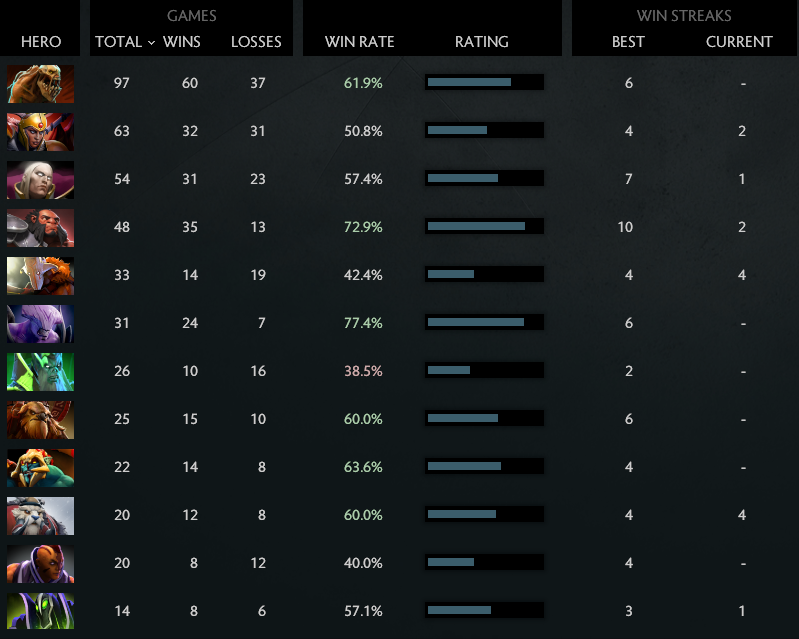Click losses value 19 in 33-games row
The width and height of the screenshot is (799, 639).
tap(258, 275)
